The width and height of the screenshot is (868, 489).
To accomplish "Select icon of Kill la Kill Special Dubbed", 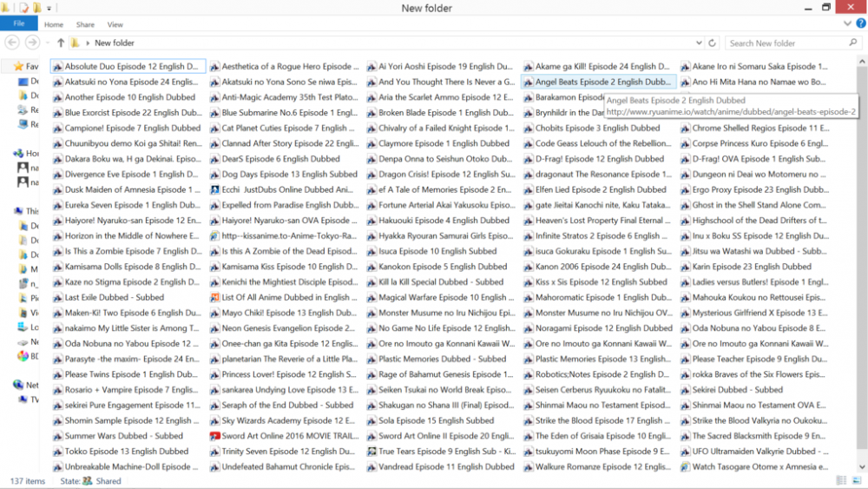I will 372,282.
